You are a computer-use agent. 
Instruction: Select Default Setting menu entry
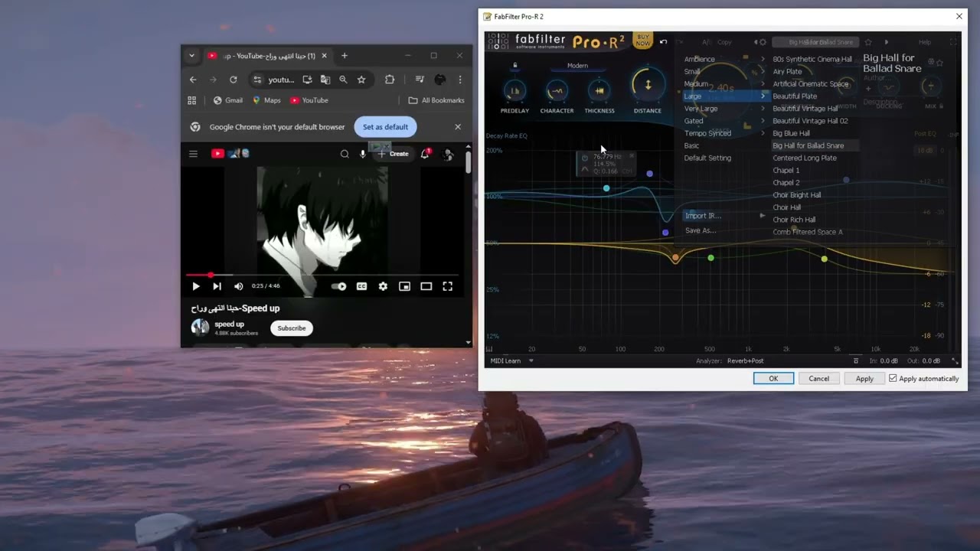(x=707, y=158)
